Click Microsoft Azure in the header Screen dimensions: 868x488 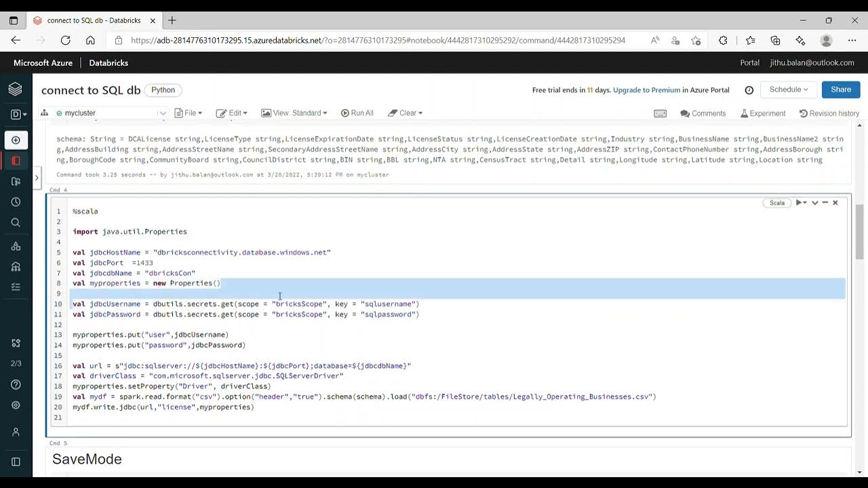click(x=43, y=62)
